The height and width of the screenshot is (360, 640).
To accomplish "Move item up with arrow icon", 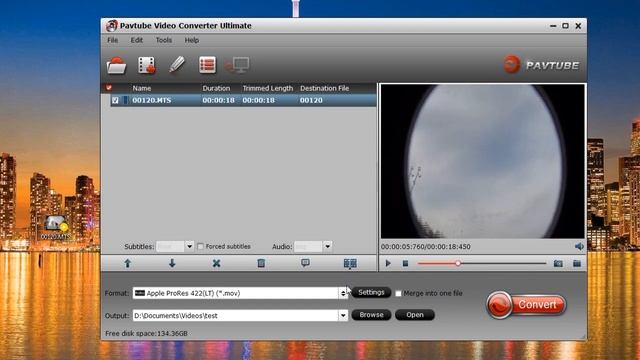I will 127,263.
